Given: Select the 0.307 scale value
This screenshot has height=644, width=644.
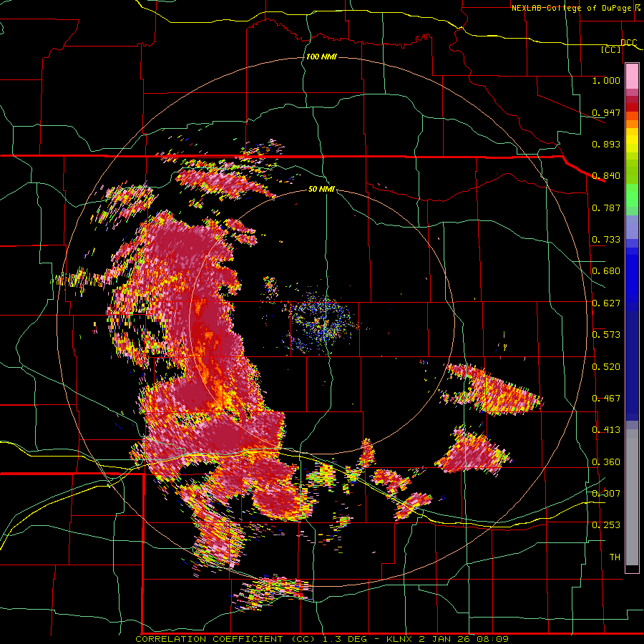Looking at the screenshot, I should click(606, 493).
